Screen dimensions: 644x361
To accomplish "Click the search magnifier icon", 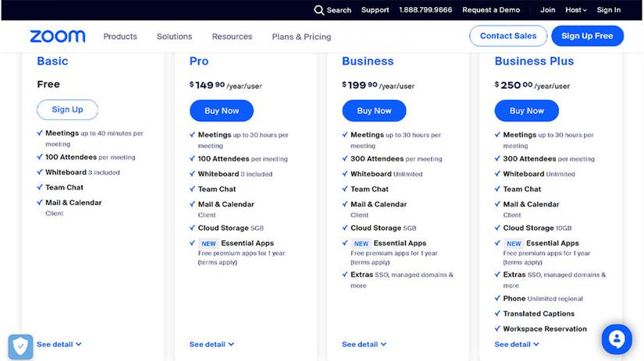I will 318,10.
